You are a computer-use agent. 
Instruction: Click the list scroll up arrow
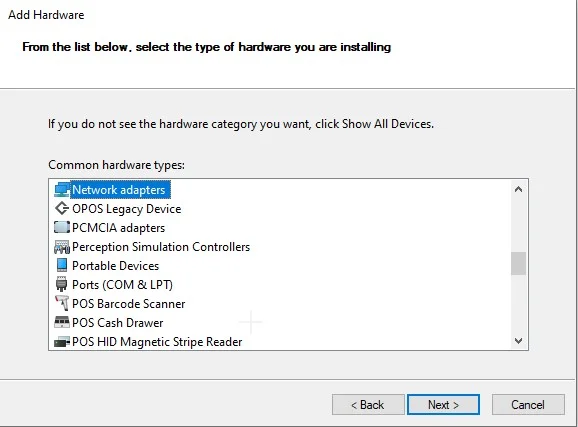(x=518, y=189)
